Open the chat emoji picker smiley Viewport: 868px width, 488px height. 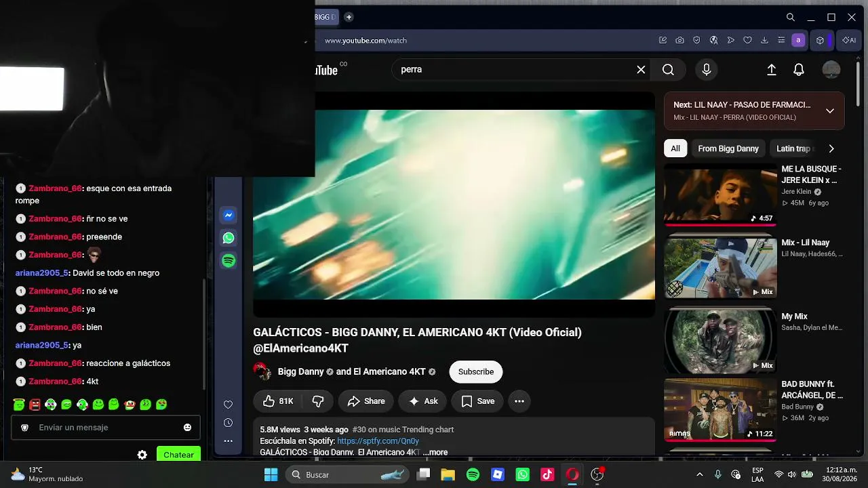187,428
